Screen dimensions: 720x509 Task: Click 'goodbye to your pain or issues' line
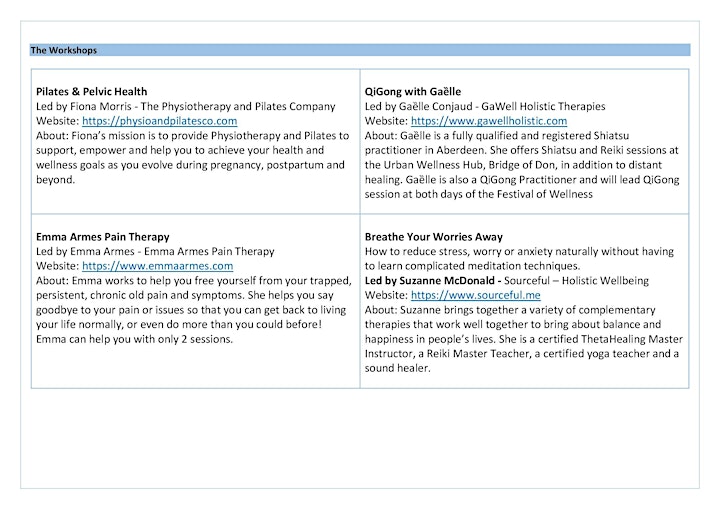point(191,310)
